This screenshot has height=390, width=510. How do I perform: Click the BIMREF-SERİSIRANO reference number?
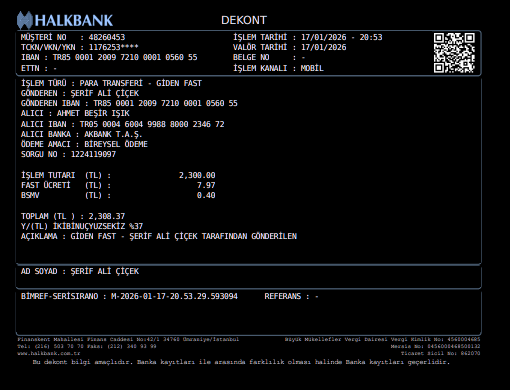(x=174, y=296)
